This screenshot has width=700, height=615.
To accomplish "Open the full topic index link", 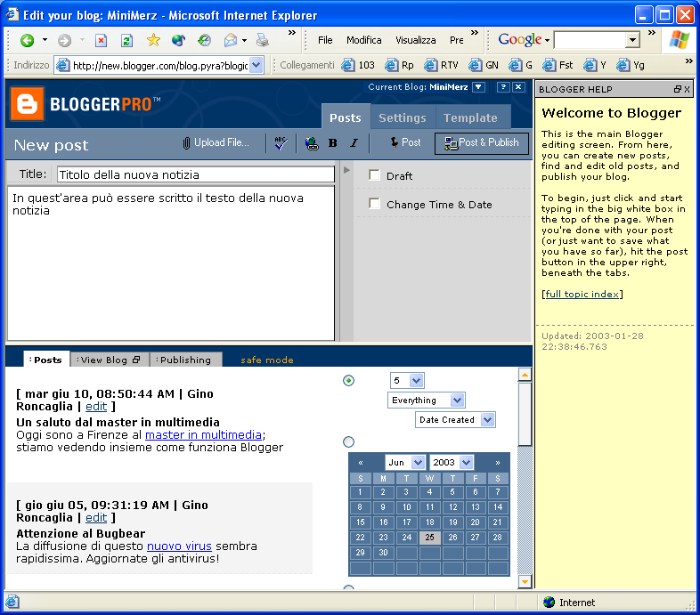I will (582, 294).
